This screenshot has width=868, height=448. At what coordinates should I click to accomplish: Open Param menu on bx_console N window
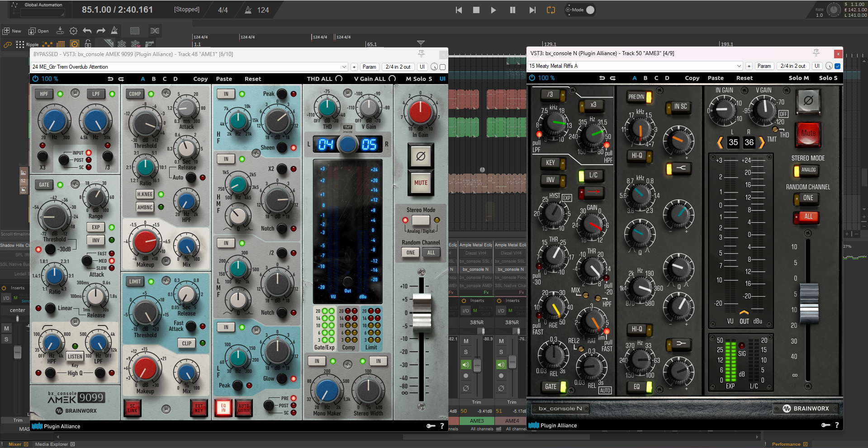[x=764, y=66]
